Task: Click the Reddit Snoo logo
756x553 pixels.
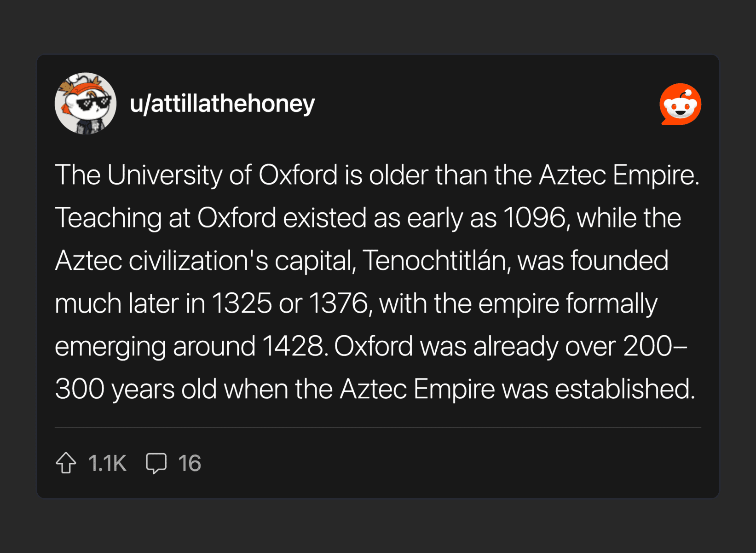Action: coord(680,104)
